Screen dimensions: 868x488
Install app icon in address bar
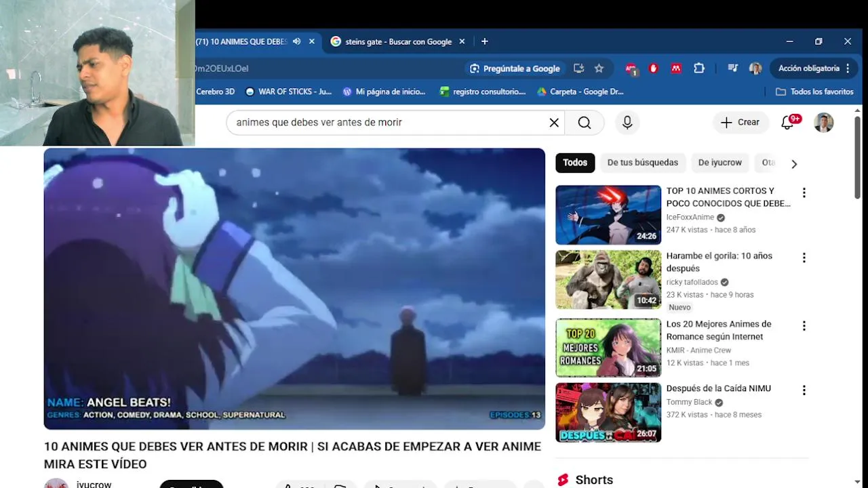click(578, 68)
